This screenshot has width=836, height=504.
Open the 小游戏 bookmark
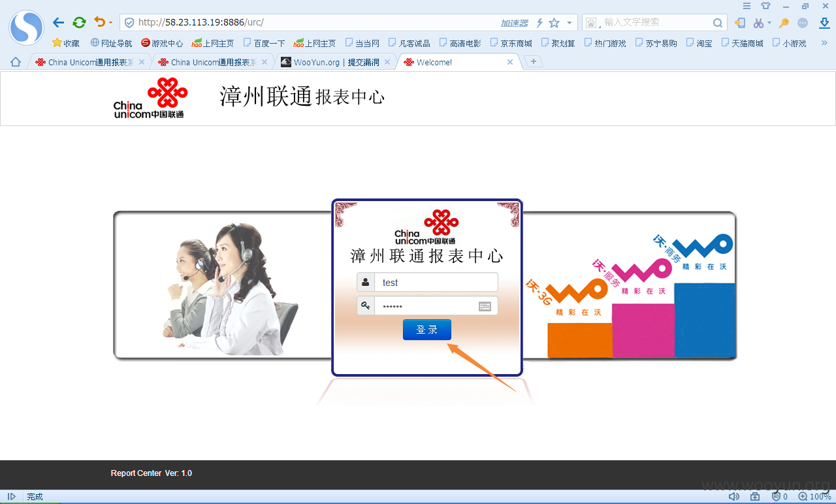coord(789,43)
